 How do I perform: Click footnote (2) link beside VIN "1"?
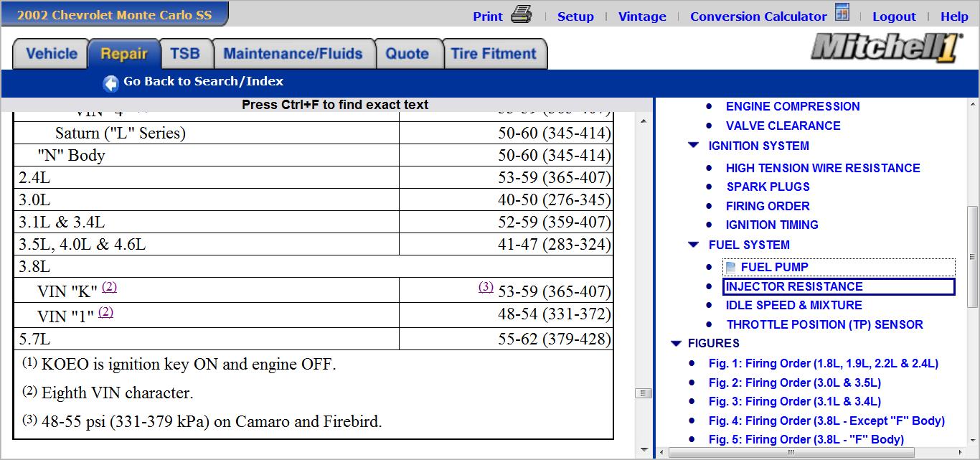pos(105,311)
